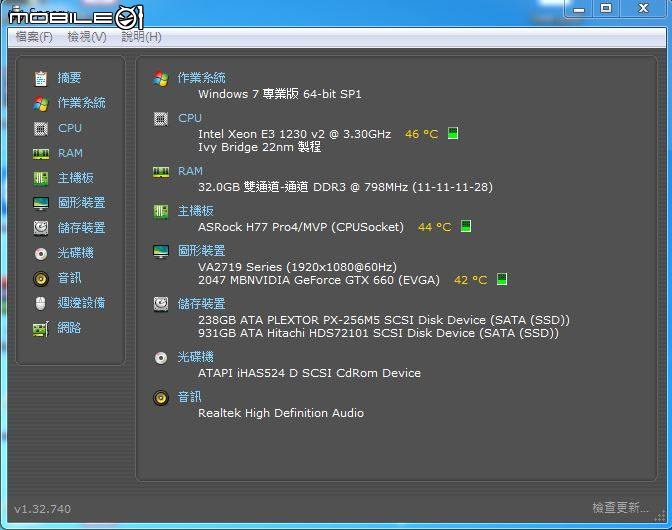Select 摘要 label in sidebar
Viewport: 672px width, 530px height.
[69, 78]
